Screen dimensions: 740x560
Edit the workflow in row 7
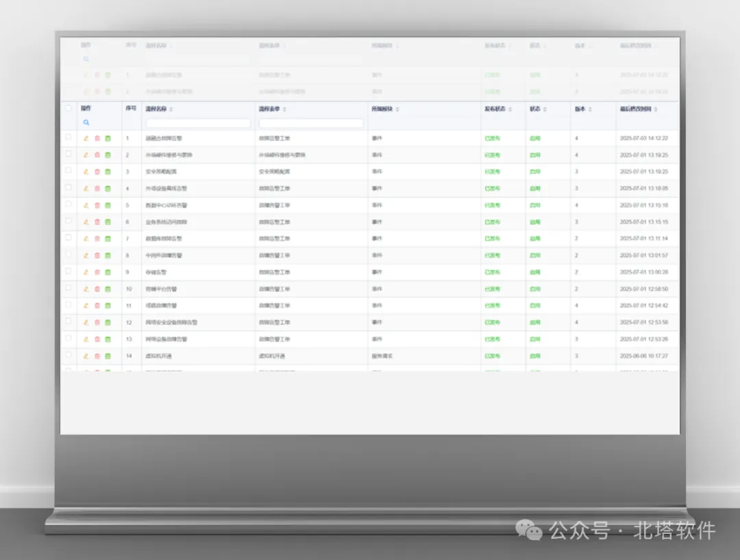tap(86, 239)
